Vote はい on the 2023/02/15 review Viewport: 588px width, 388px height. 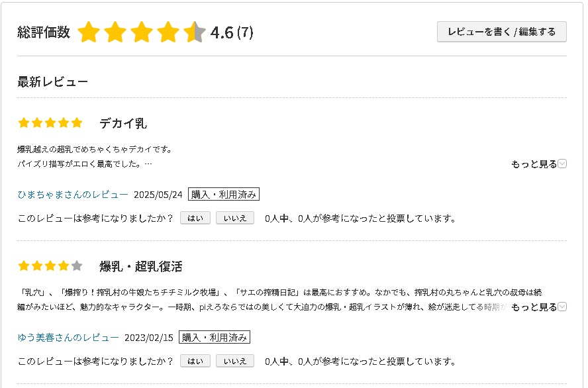195,361
